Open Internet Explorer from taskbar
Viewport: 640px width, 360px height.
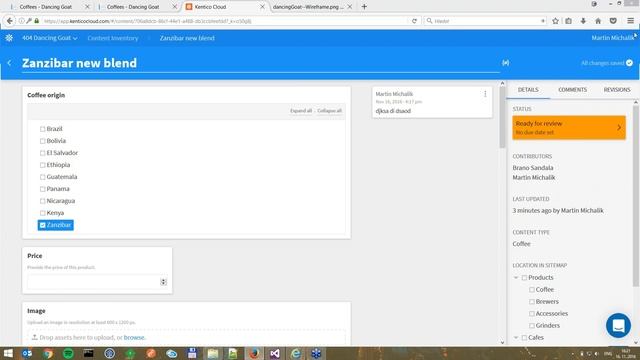tap(296, 353)
